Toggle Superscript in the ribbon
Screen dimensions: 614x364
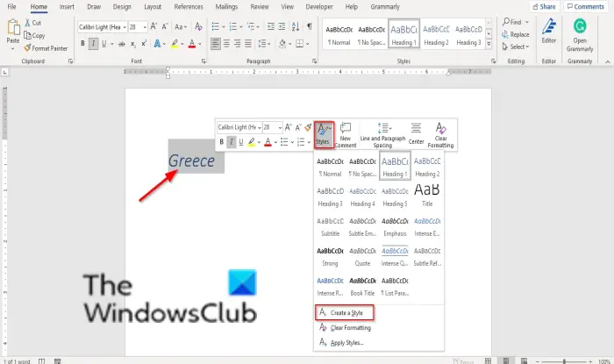pyautogui.click(x=144, y=44)
